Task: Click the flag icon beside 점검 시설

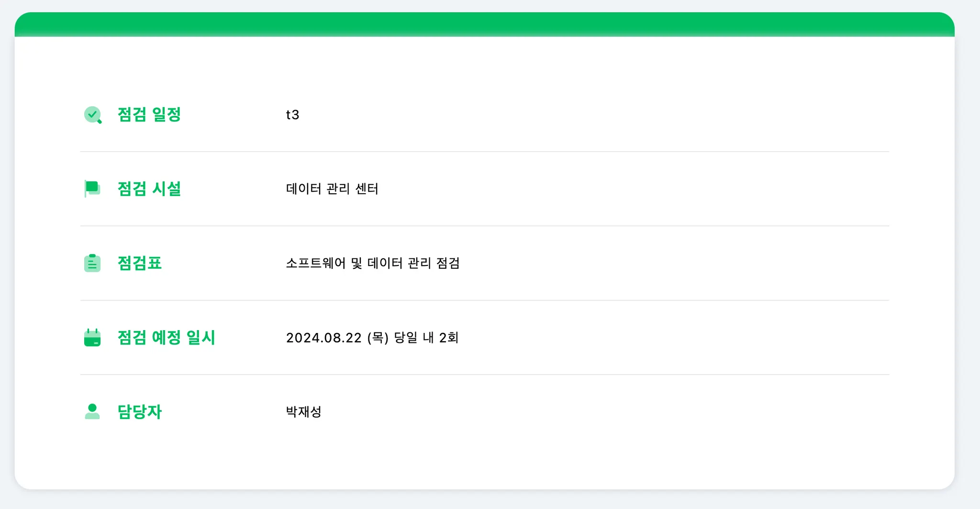Action: pyautogui.click(x=92, y=188)
